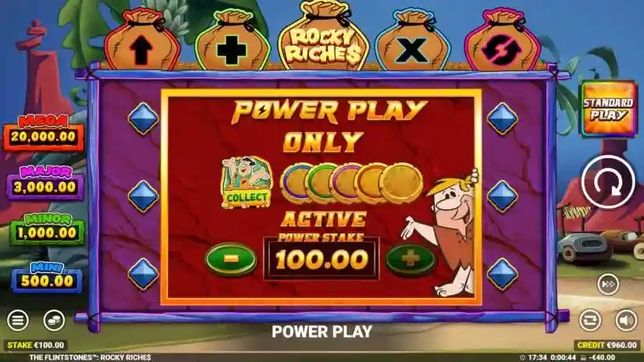Click the Rocky Riches money bag
The width and height of the screenshot is (644, 362).
pos(324,36)
